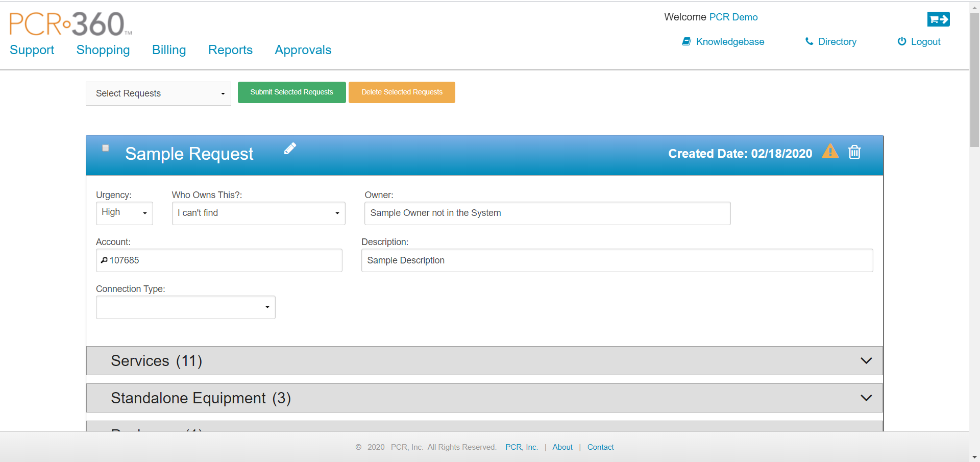Delete request using the trash can icon
980x462 pixels.
pos(854,152)
